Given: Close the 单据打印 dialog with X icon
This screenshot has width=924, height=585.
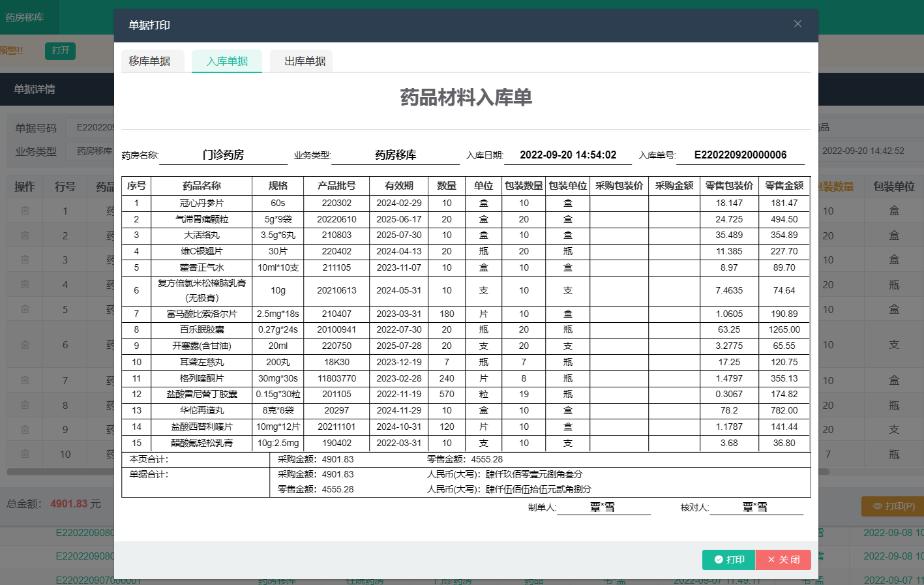Looking at the screenshot, I should [797, 24].
